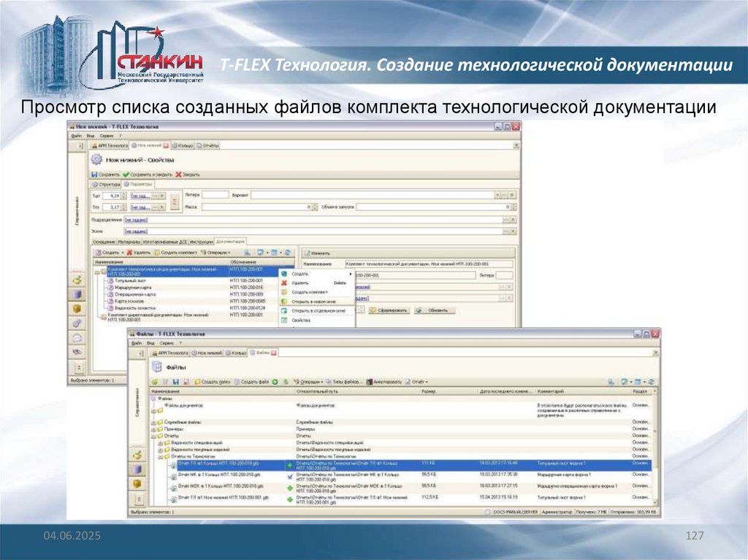
Task: Collapse the 'Отчёты по Технологии' folder
Action: (160, 456)
